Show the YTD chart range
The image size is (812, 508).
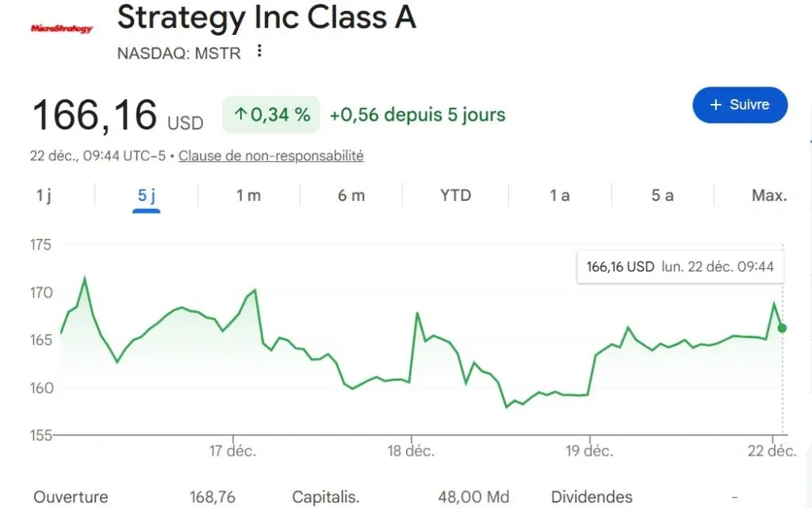tap(455, 195)
